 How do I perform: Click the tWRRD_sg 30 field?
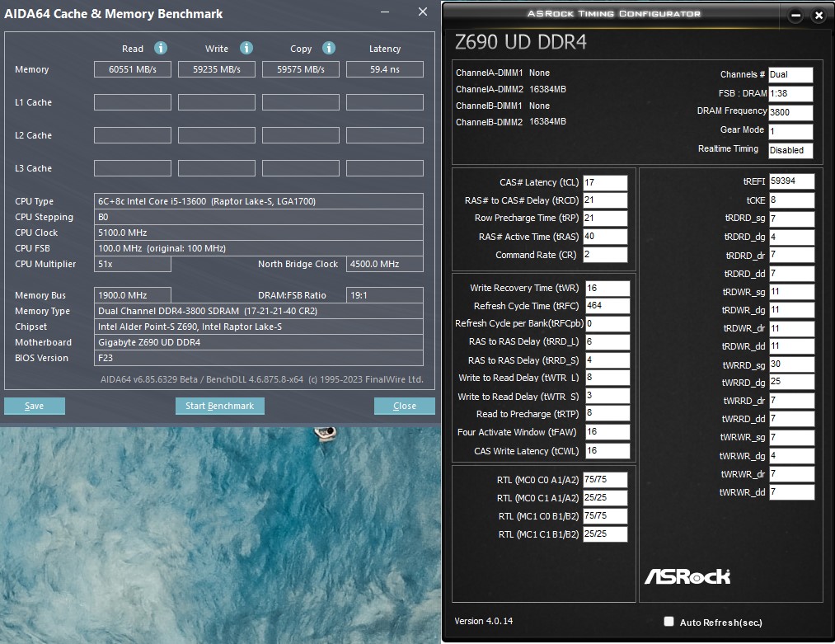pos(792,364)
